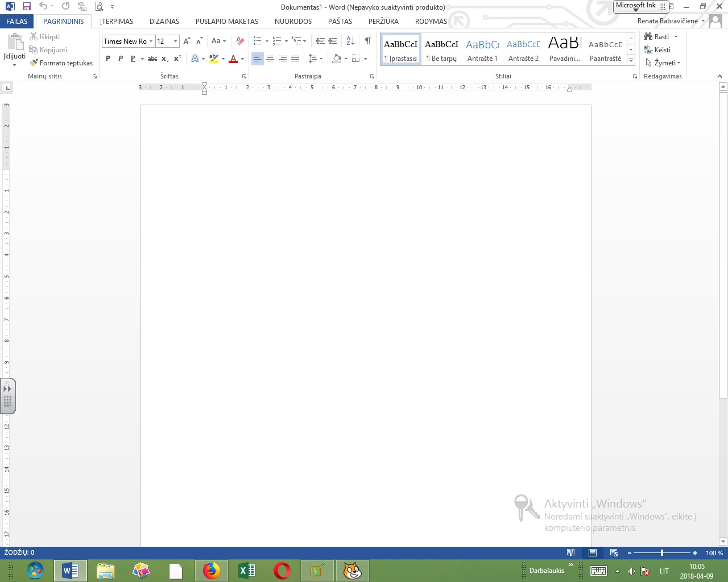Increase font size with grow font icon
728x582 pixels.
point(187,41)
